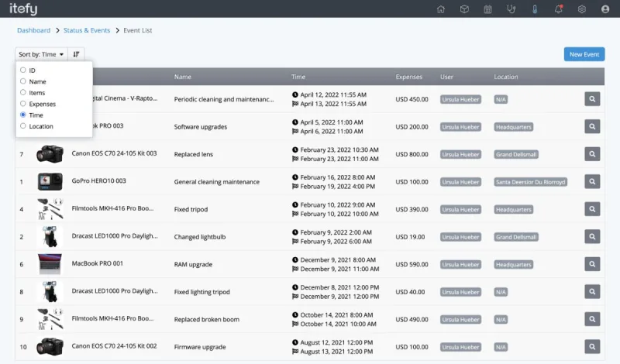
Task: Collapse the Sort by: Time dropdown
Action: 41,54
